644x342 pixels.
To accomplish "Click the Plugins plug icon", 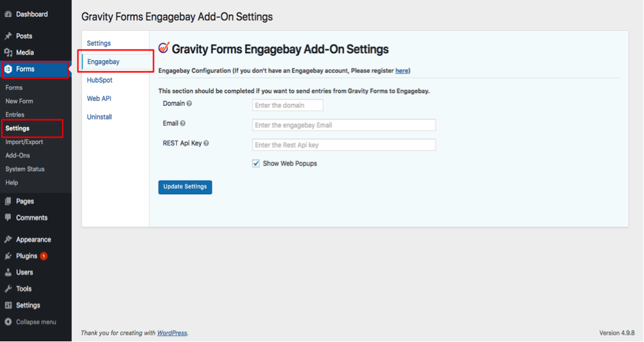I will pos(8,256).
